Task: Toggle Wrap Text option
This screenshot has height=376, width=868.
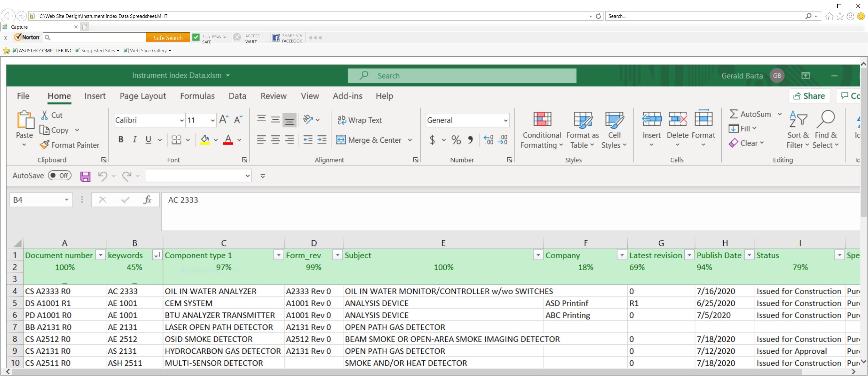Action: click(x=359, y=120)
